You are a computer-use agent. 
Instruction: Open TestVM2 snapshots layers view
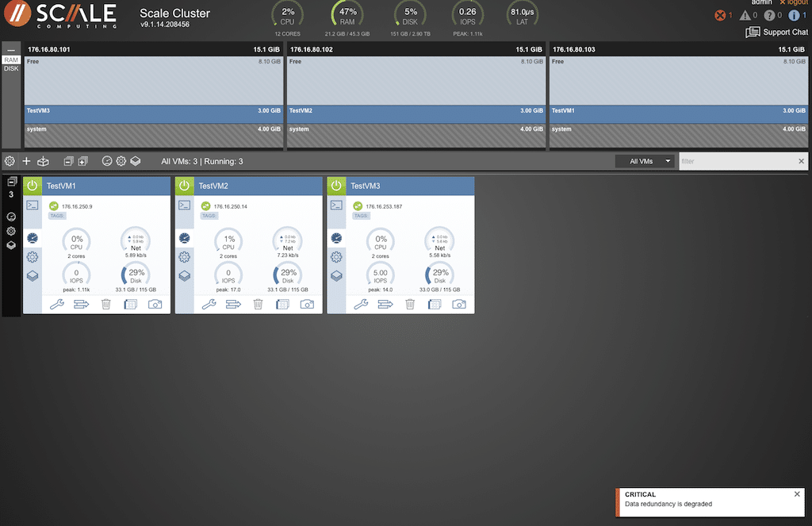[x=184, y=276]
